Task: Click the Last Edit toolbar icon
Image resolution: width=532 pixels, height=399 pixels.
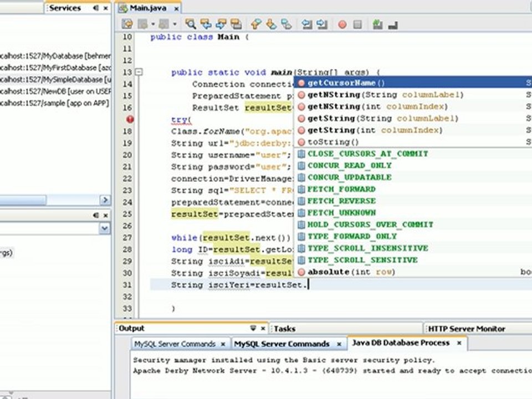Action: (x=127, y=24)
